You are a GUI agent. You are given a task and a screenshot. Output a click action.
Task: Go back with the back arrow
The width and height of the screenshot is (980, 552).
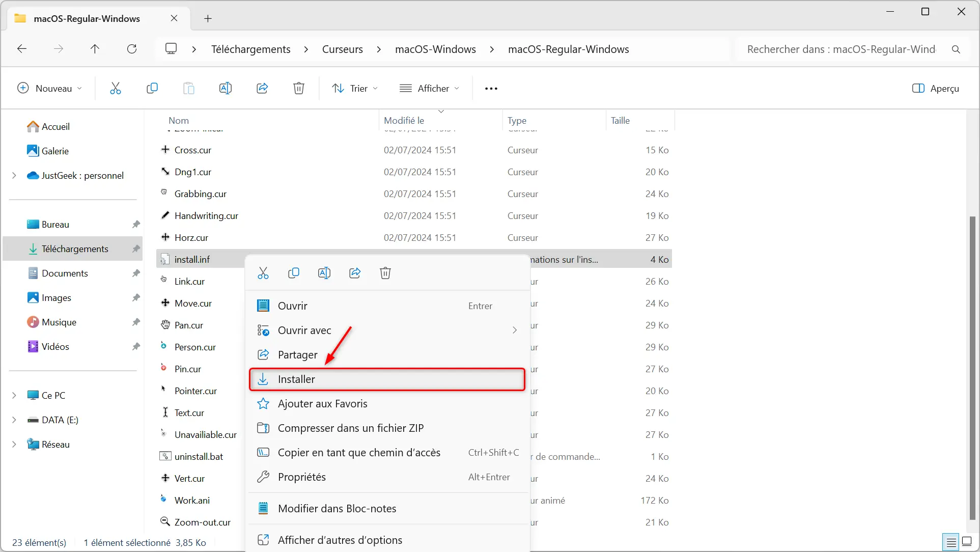(x=22, y=49)
